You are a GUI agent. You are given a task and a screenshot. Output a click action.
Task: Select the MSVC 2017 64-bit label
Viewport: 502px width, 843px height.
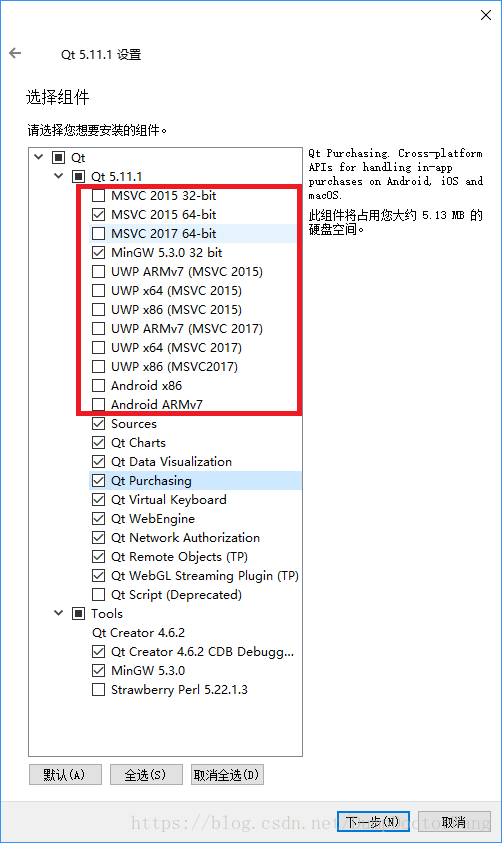[163, 233]
